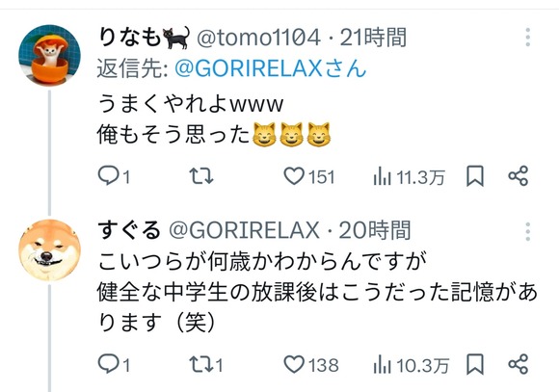Bookmark すぐる's tweet
559x392 pixels.
point(475,364)
